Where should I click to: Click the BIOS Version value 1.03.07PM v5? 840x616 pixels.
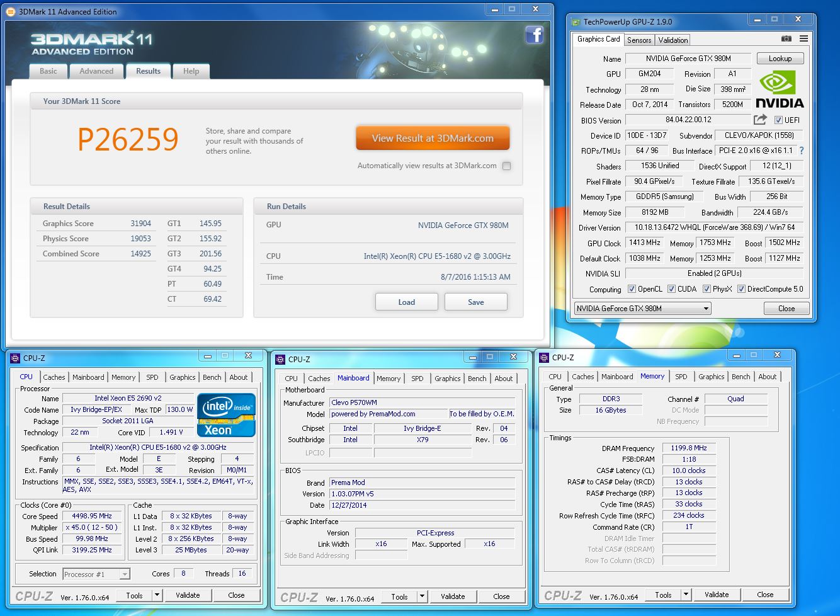pyautogui.click(x=422, y=494)
